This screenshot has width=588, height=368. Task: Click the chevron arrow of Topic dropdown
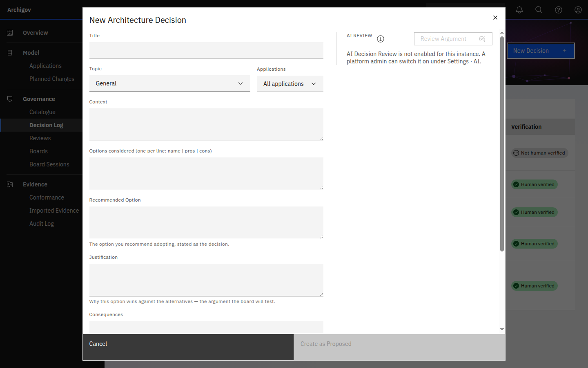tap(241, 83)
